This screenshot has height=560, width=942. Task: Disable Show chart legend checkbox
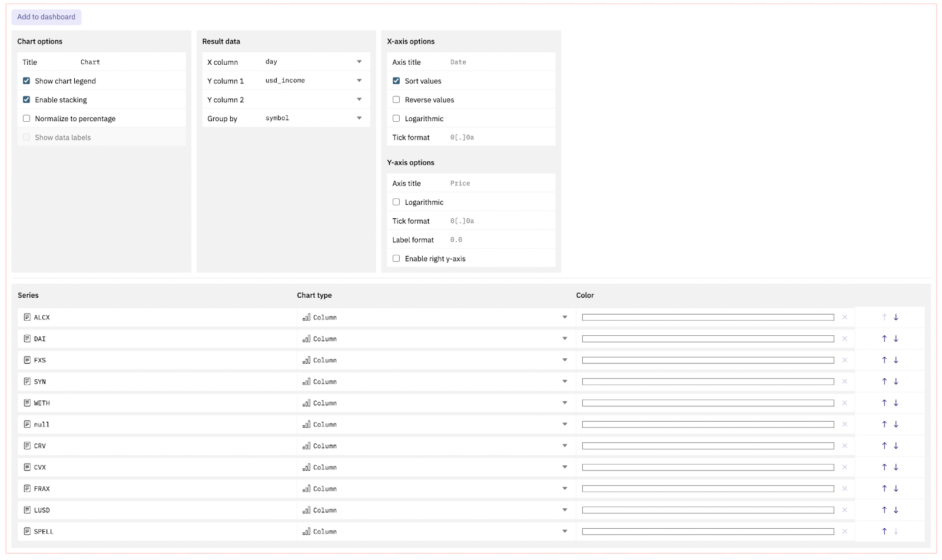26,81
